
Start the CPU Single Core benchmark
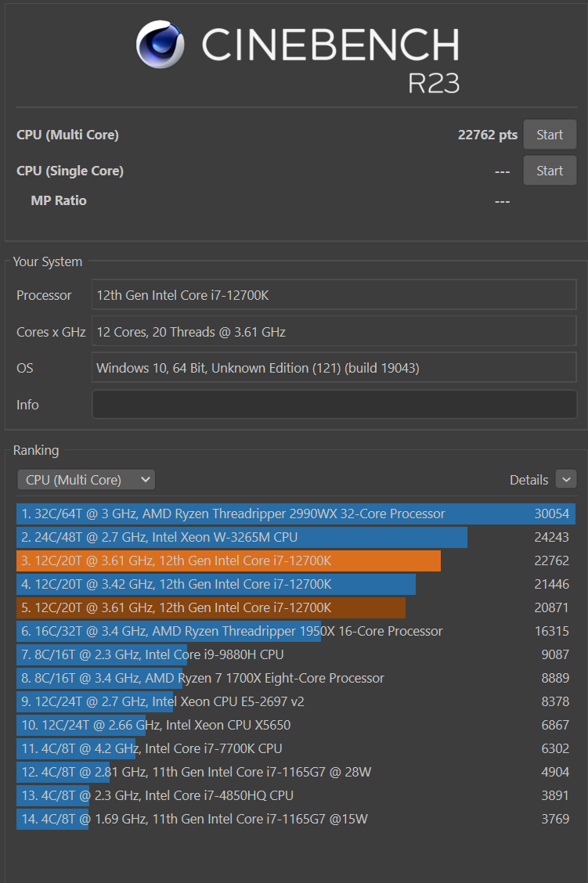click(549, 170)
